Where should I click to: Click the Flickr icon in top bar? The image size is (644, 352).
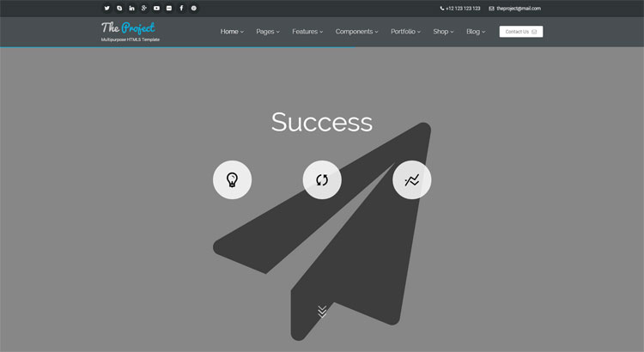169,8
